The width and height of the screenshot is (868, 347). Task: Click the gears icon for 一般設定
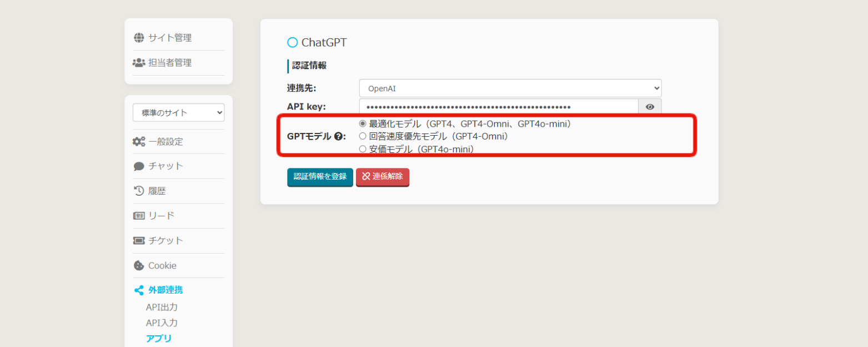pos(139,141)
